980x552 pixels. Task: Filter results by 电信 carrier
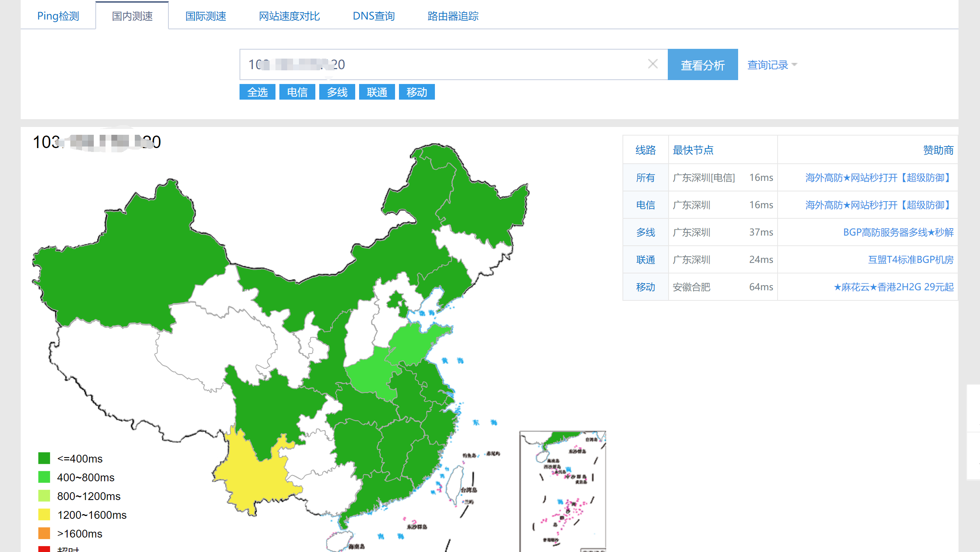click(x=297, y=92)
